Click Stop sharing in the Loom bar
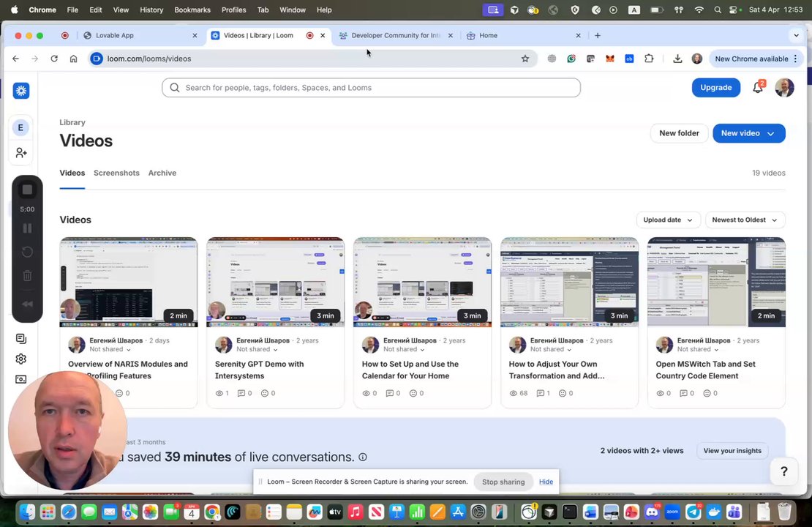 tap(503, 482)
